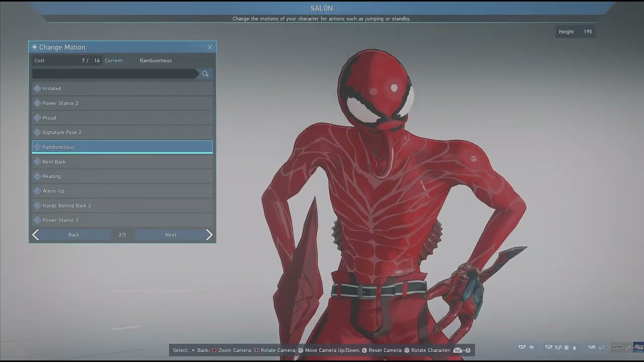Click the cost diamond icon beside Irritated

coord(37,88)
